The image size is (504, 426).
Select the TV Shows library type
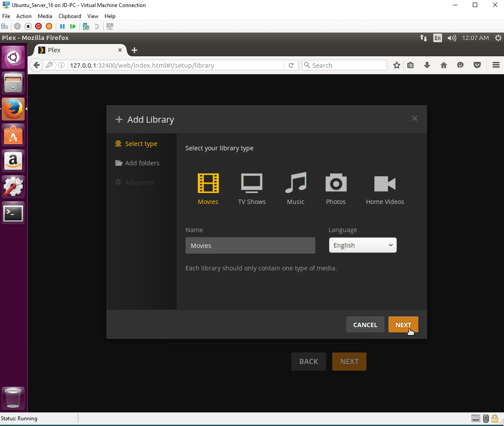(252, 189)
